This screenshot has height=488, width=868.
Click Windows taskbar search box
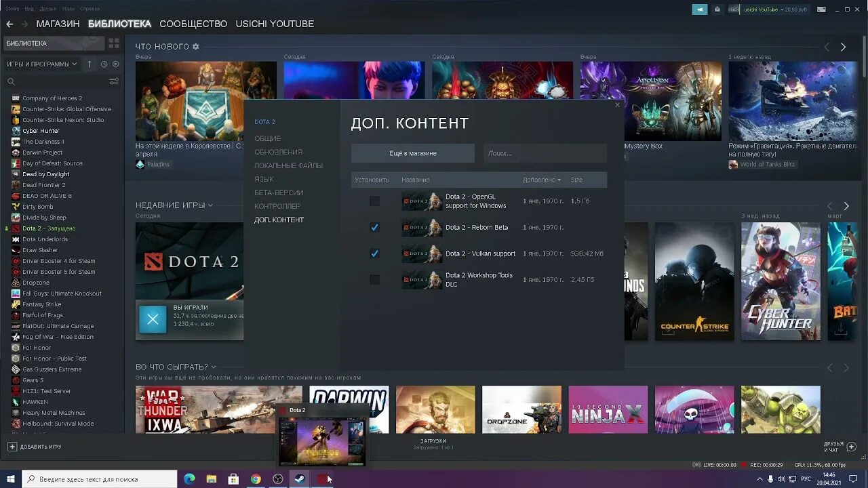coord(100,479)
